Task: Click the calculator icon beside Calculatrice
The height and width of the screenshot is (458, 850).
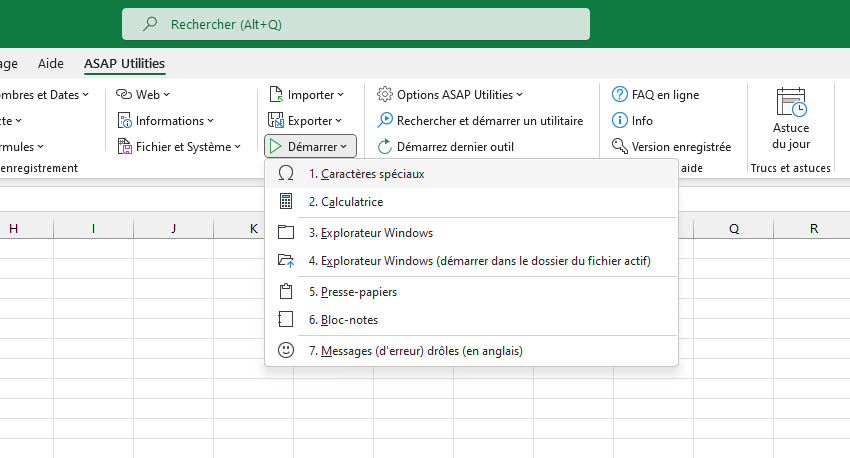Action: [286, 202]
